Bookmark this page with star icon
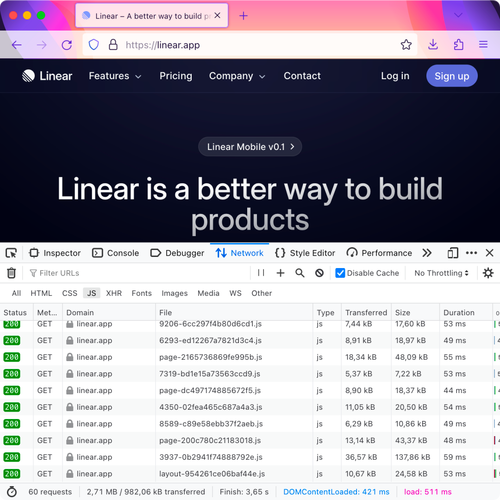This screenshot has height=500, width=500. click(406, 45)
